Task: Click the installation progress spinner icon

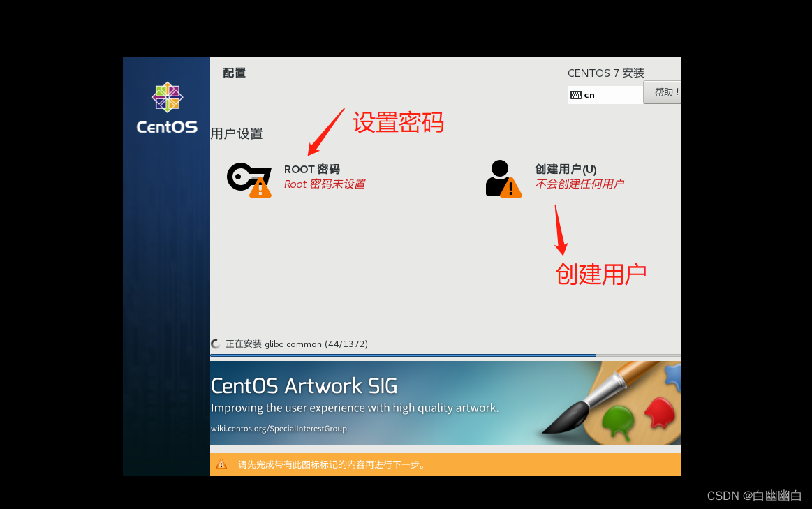Action: tap(216, 344)
